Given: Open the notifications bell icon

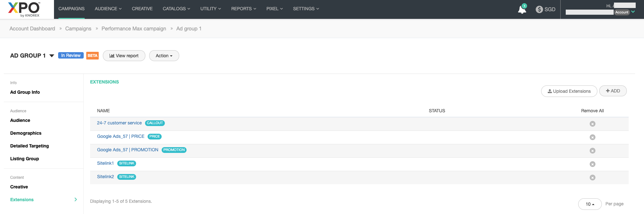Looking at the screenshot, I should [522, 10].
